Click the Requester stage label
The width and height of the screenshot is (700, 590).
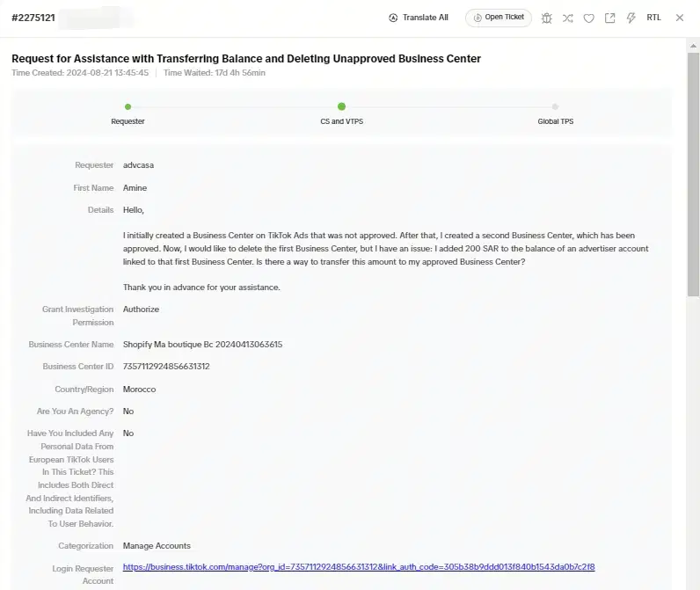pyautogui.click(x=128, y=121)
